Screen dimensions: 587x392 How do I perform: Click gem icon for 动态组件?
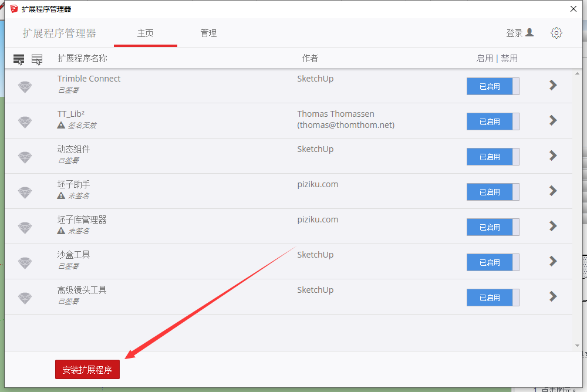pyautogui.click(x=25, y=157)
